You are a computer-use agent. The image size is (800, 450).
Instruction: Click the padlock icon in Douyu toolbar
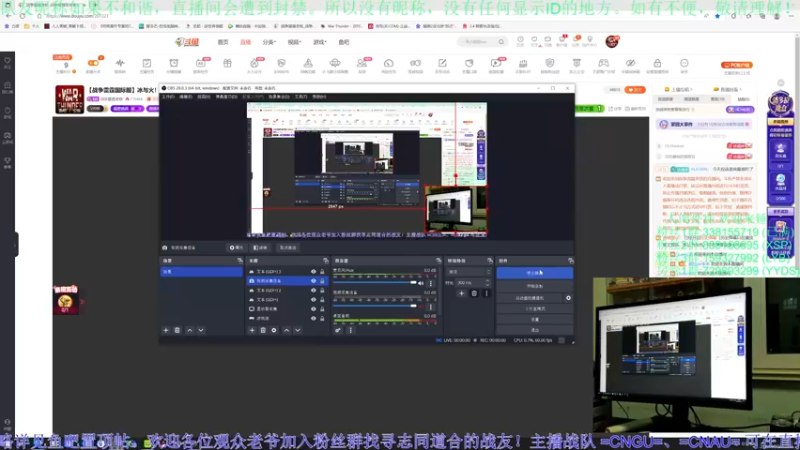pyautogui.click(x=657, y=63)
